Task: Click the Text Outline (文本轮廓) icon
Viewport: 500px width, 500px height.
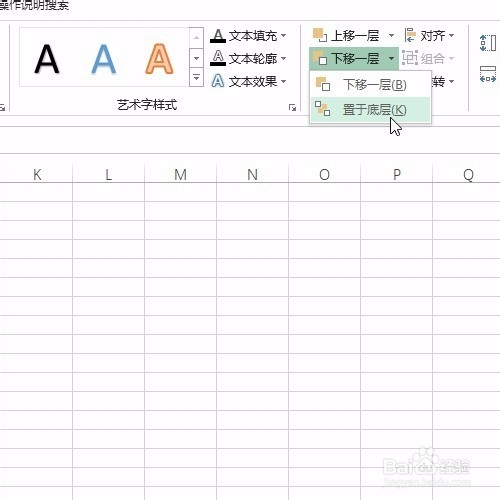Action: point(218,58)
